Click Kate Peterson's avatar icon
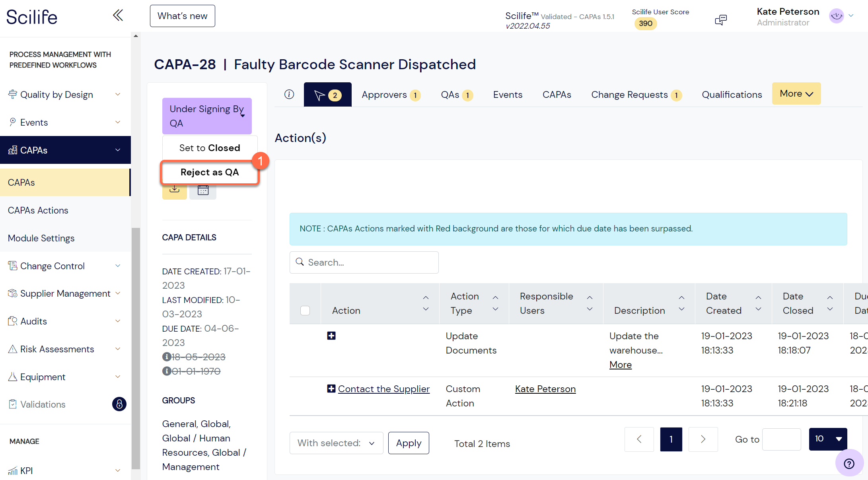The height and width of the screenshot is (480, 868). 837,16
